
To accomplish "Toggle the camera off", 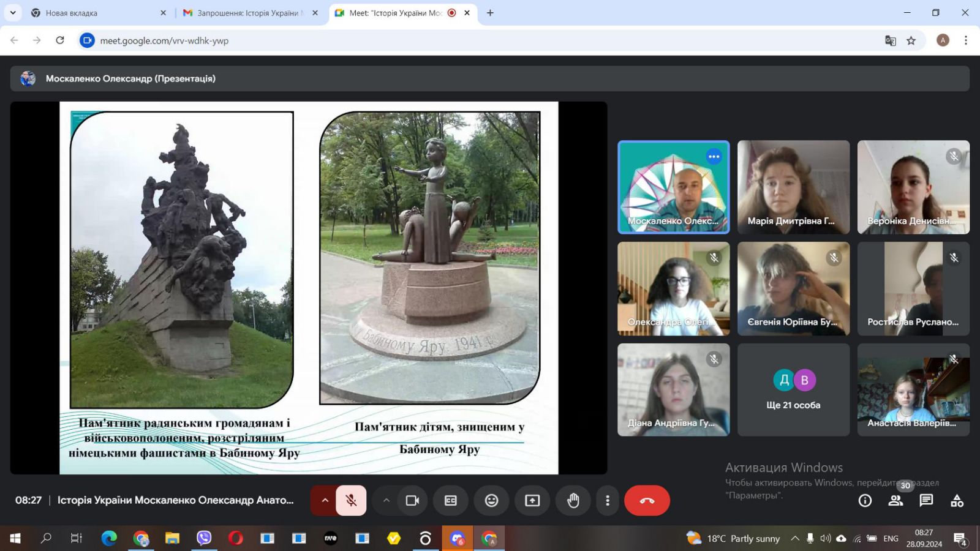I will (412, 501).
